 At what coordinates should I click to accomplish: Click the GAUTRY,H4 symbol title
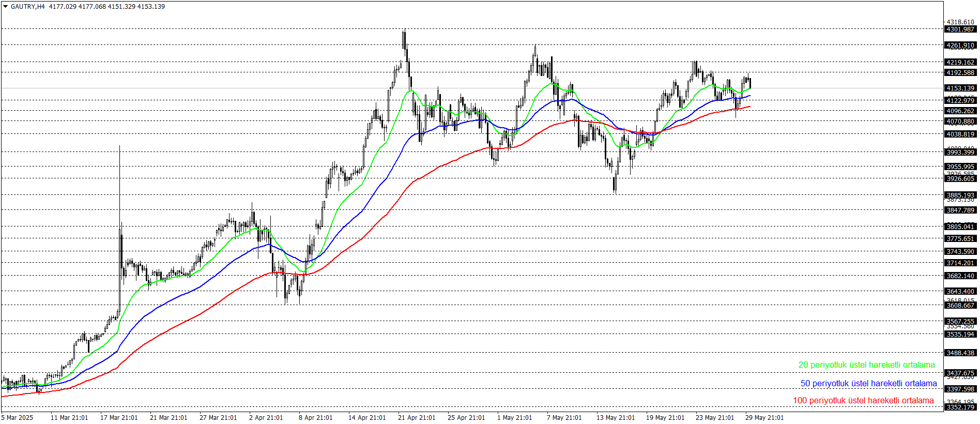28,7
